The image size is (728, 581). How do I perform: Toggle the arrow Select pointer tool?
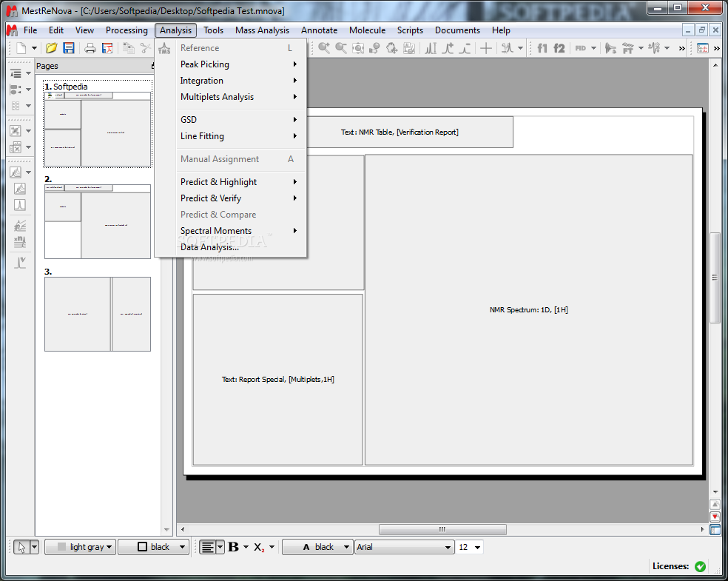tap(21, 547)
